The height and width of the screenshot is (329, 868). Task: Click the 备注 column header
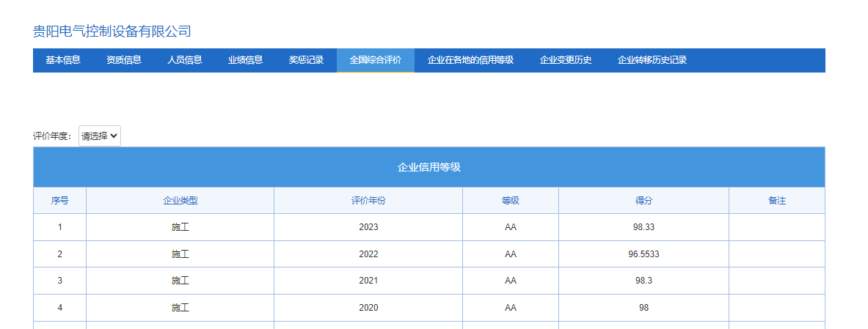point(777,201)
